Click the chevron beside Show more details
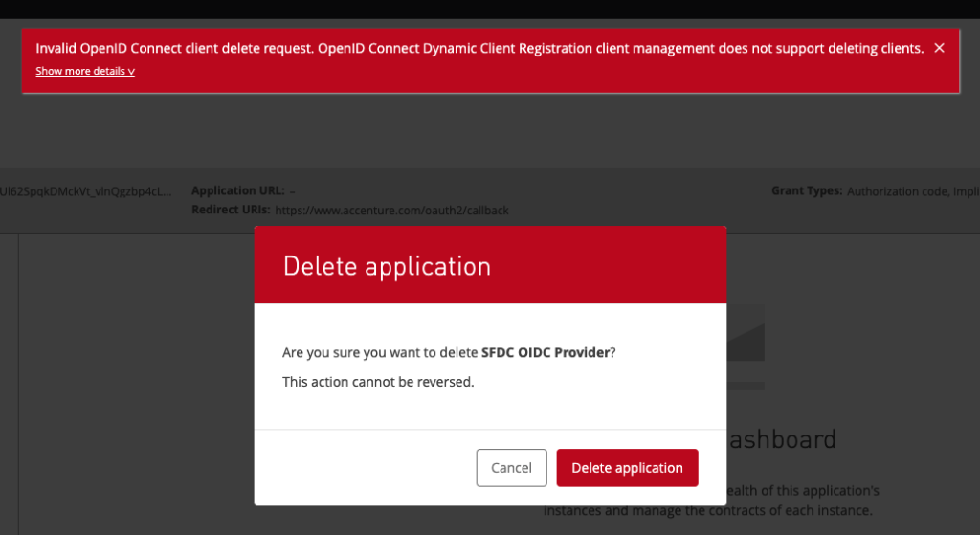 pos(131,72)
